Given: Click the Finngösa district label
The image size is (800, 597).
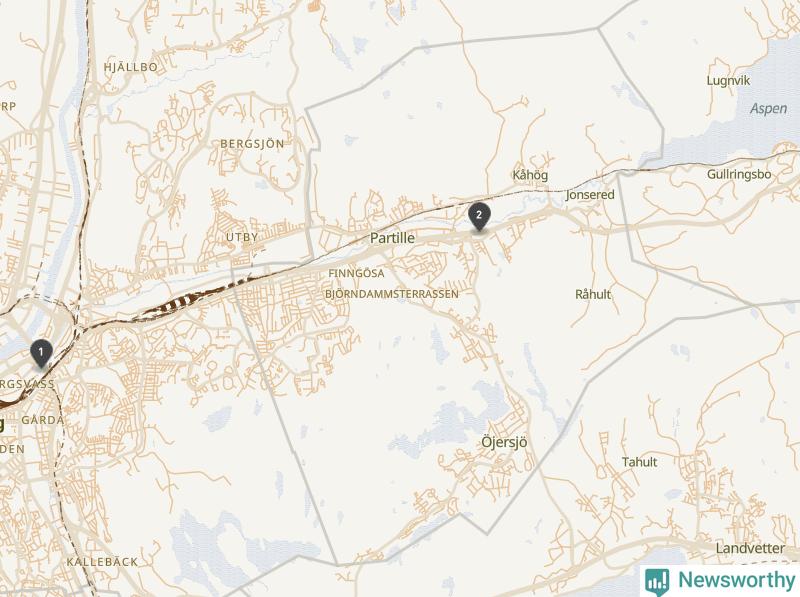Looking at the screenshot, I should [x=356, y=273].
